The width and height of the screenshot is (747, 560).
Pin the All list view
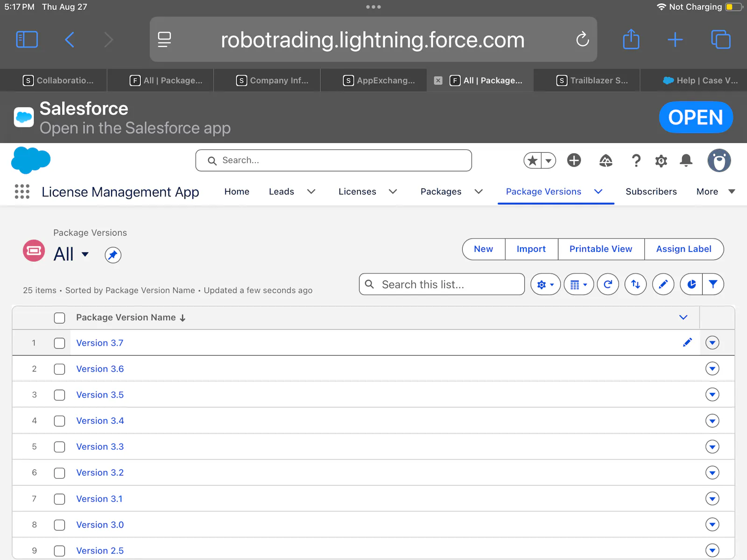(113, 255)
